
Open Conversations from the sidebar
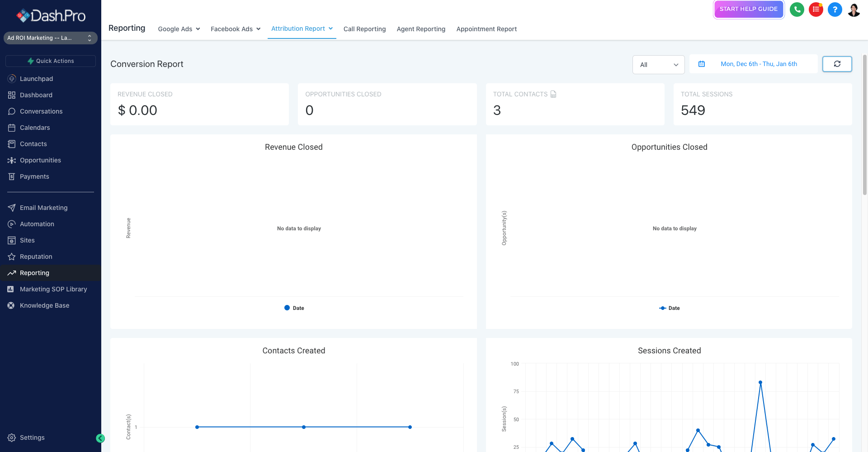(41, 111)
